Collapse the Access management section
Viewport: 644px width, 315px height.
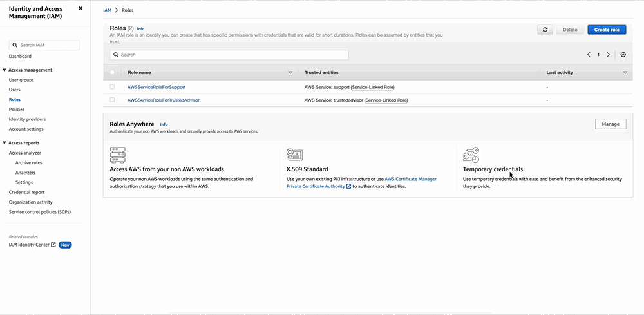[5, 70]
